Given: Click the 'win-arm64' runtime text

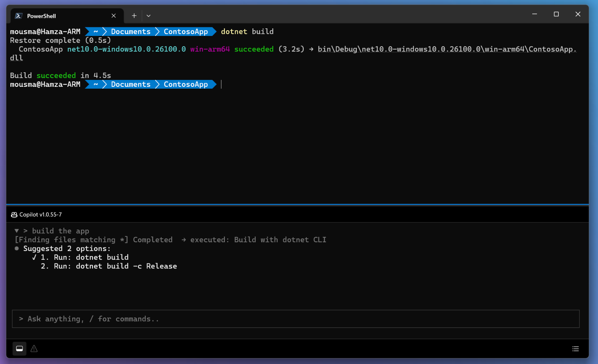Looking at the screenshot, I should 210,49.
